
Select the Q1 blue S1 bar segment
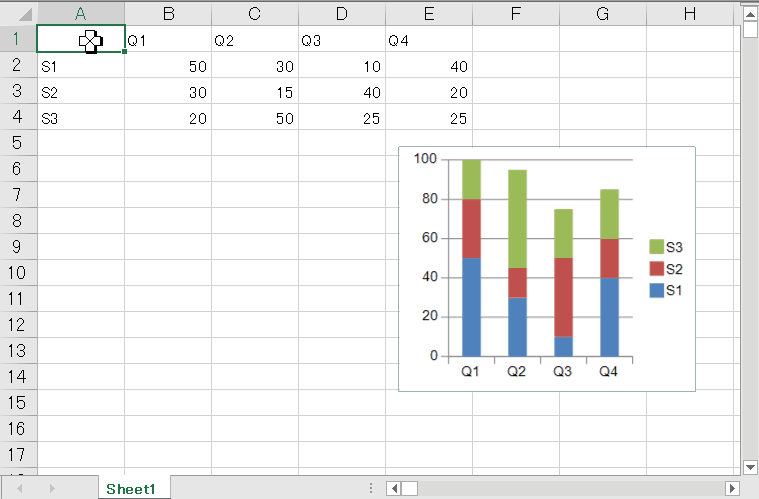471,307
